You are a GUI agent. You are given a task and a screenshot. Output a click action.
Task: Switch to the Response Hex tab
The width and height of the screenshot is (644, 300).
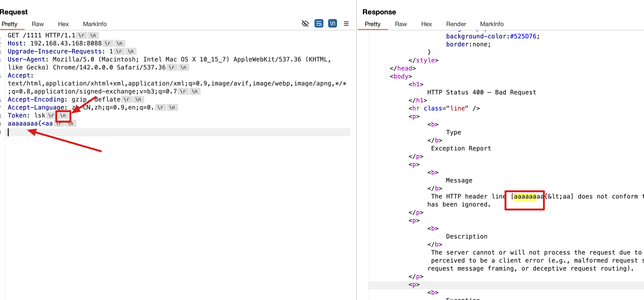(426, 24)
